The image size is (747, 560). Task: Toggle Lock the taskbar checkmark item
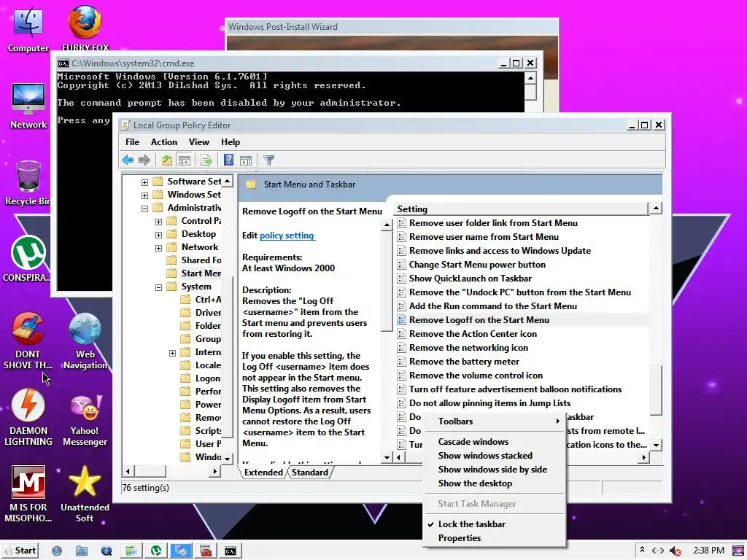coord(472,524)
